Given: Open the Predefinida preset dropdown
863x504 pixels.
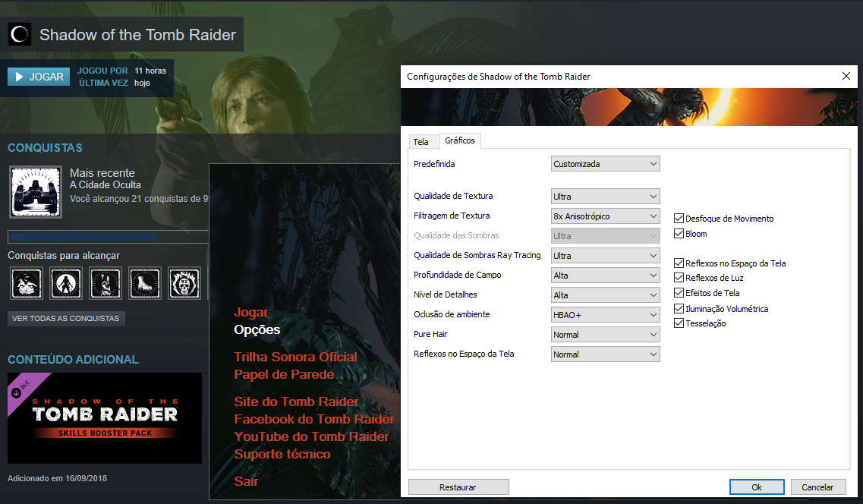Looking at the screenshot, I should coord(606,164).
